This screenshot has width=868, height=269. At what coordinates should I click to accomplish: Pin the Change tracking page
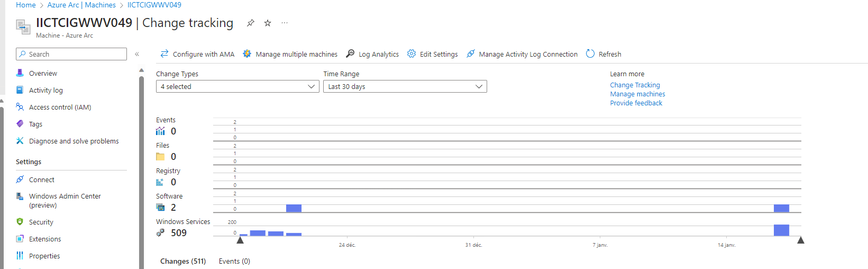251,23
